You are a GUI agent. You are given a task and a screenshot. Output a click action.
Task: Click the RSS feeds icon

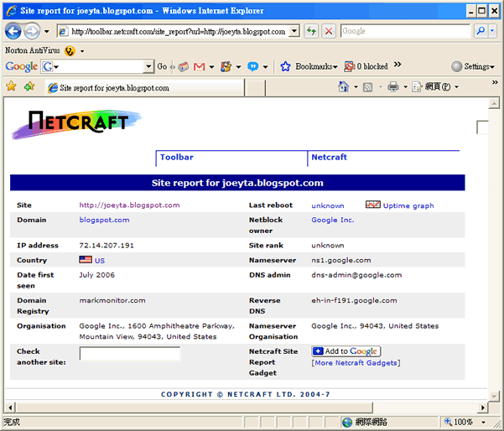pyautogui.click(x=367, y=87)
